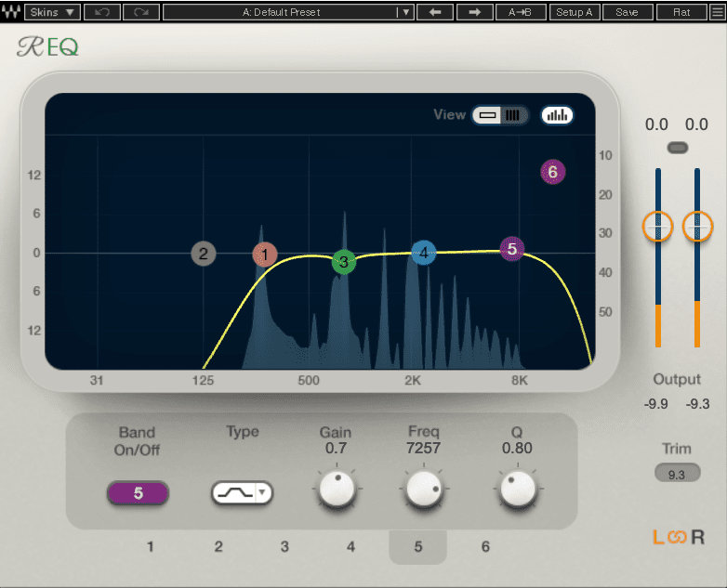Click the Undo arrow button
This screenshot has width=727, height=588.
click(102, 12)
